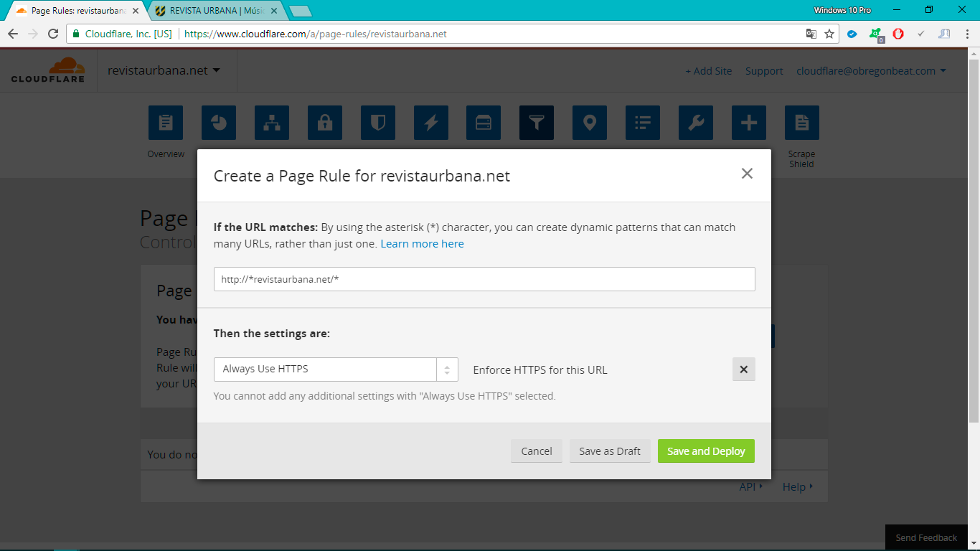Switch to the REVISTA URBANA browser tab
Screen dimensions: 980x551
(215, 11)
